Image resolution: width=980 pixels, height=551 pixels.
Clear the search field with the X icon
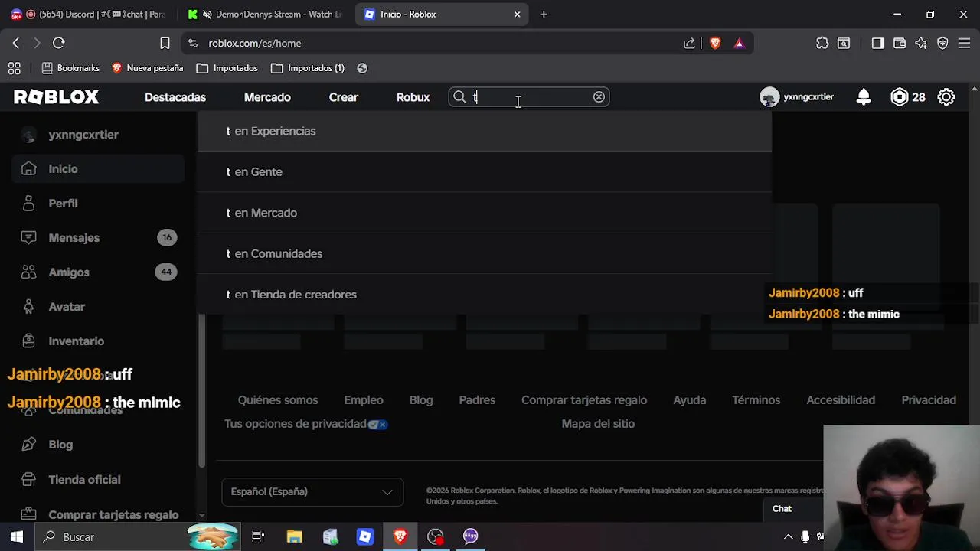tap(599, 97)
